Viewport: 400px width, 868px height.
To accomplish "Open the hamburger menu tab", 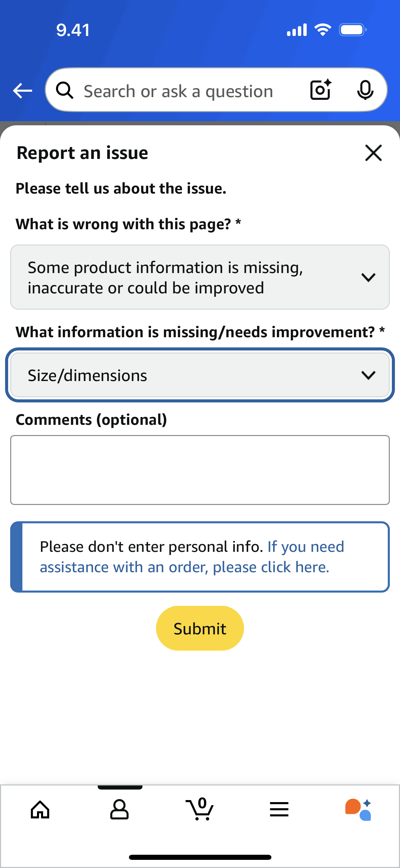I will tap(279, 810).
